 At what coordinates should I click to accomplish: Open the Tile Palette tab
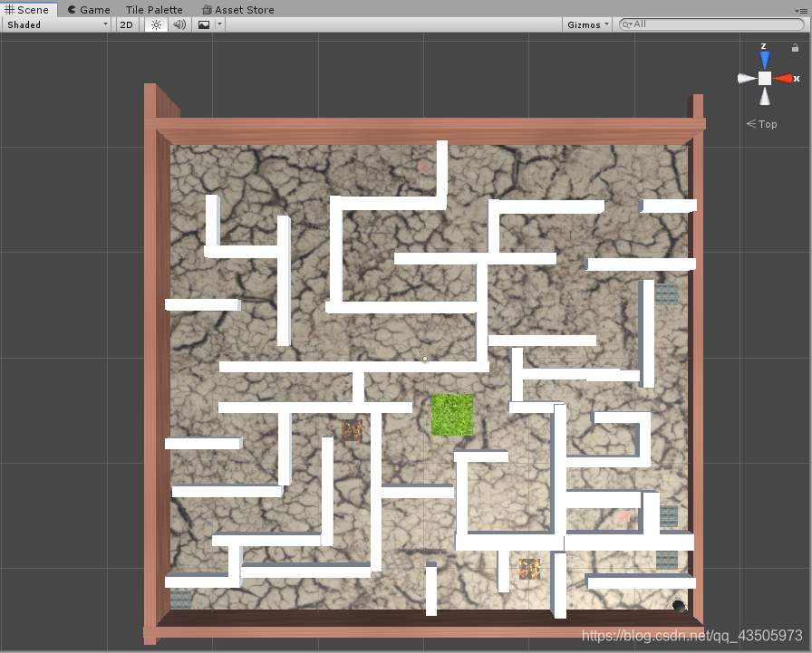tap(154, 10)
